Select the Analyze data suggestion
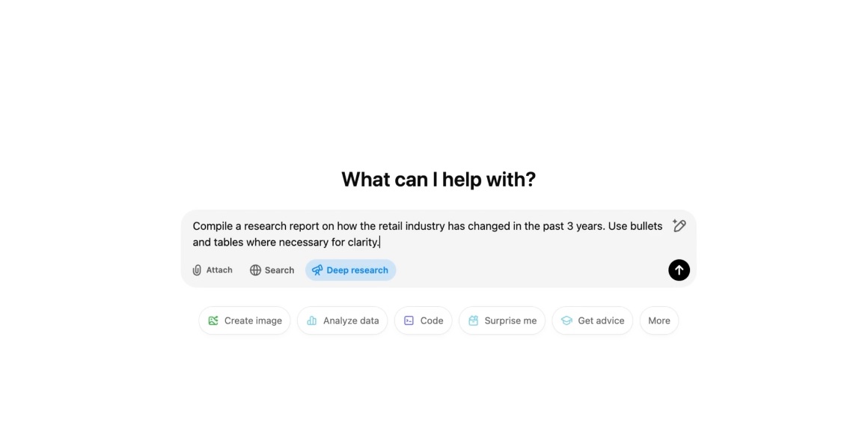Viewport: 868px width, 438px height. point(343,320)
